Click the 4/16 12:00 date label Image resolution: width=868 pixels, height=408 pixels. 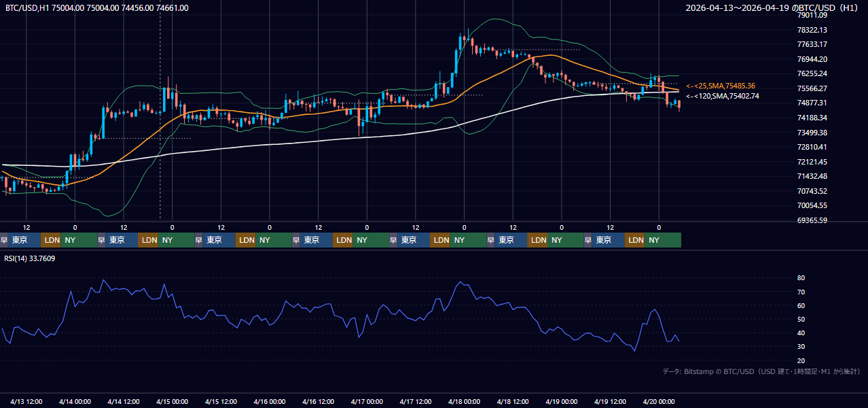[x=319, y=401]
